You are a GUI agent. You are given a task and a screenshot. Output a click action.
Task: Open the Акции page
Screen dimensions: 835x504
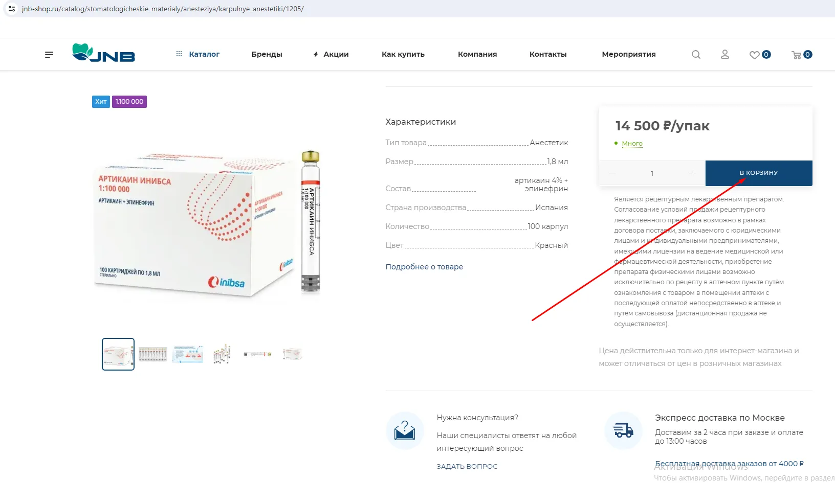331,54
